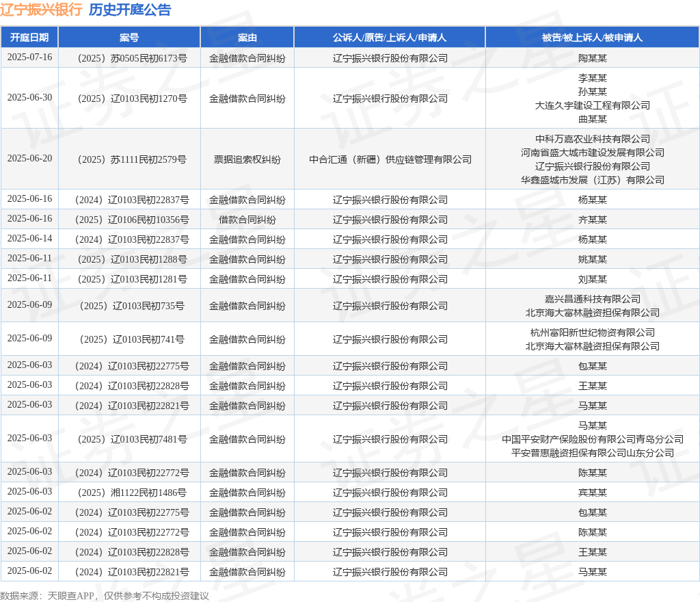Click defendant 陶某某
The width and height of the screenshot is (700, 602).
point(593,59)
